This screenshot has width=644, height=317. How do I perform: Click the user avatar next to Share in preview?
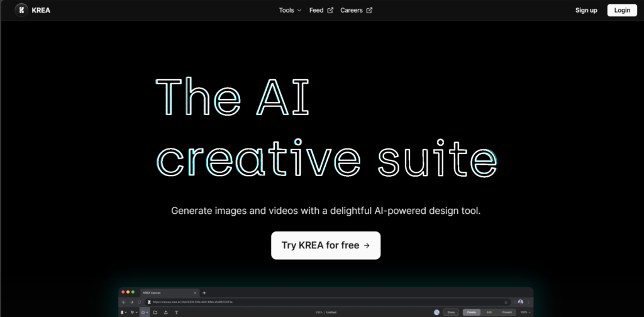[x=436, y=313]
